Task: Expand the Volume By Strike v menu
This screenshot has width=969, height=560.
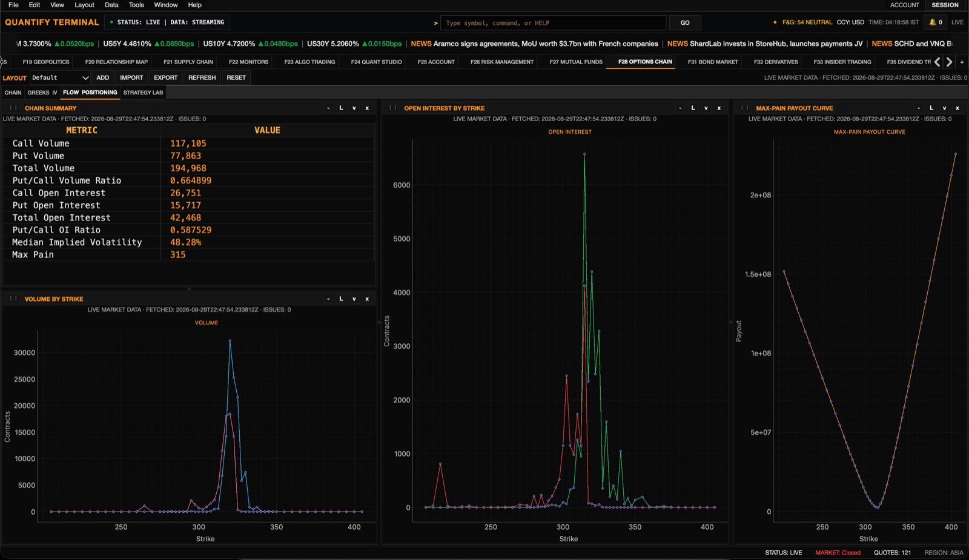Action: (354, 298)
